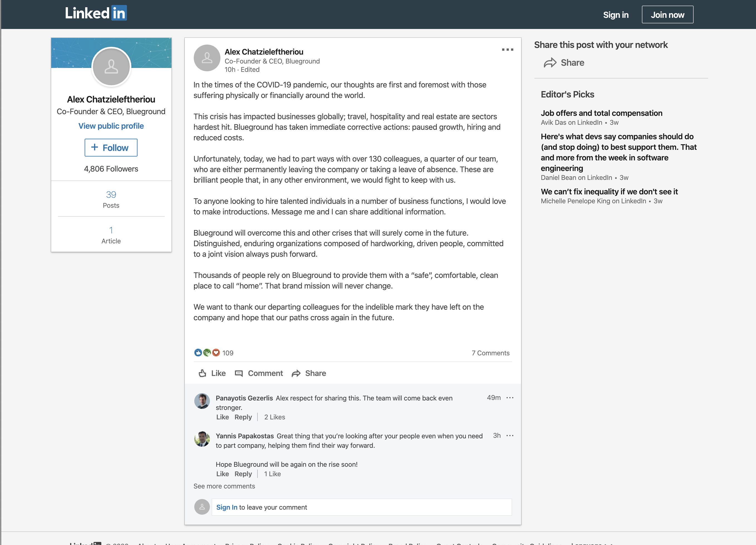The image size is (756, 545).
Task: Open Here's what devs say companies article
Action: 619,152
